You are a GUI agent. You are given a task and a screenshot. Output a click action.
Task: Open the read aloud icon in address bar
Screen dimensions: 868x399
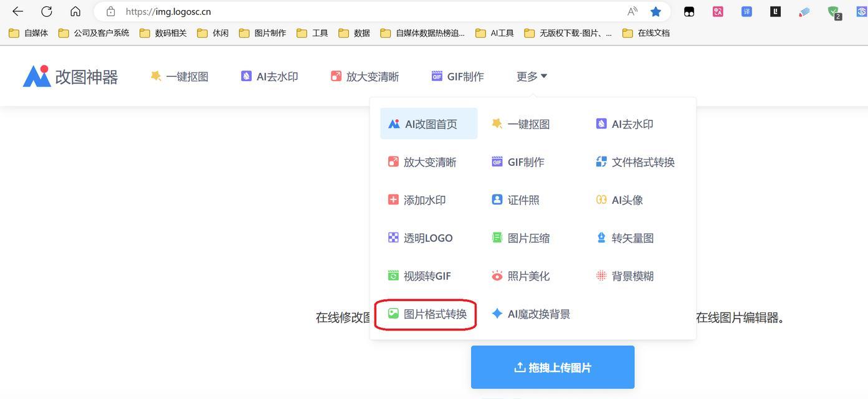click(x=632, y=11)
